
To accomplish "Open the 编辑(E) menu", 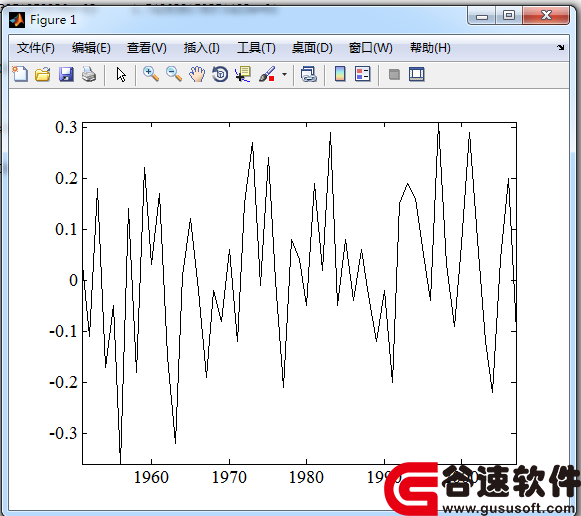I will click(x=91, y=48).
